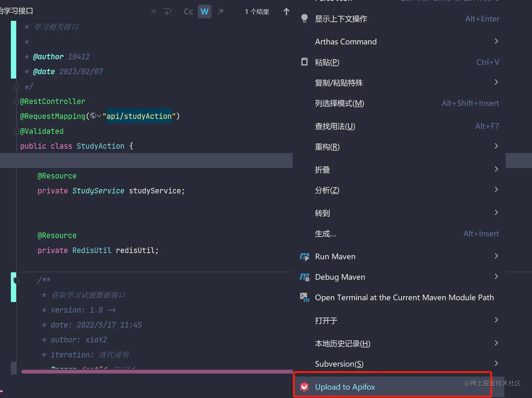Open 转到 submenu

(399, 213)
